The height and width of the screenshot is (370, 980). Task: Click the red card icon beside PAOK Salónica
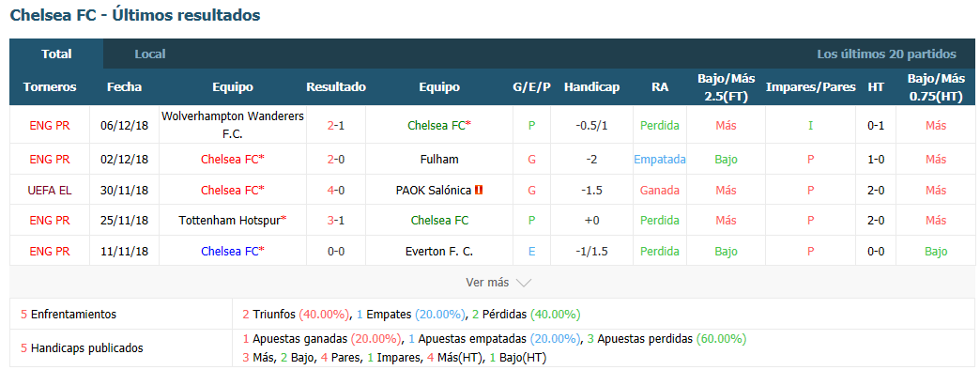480,190
